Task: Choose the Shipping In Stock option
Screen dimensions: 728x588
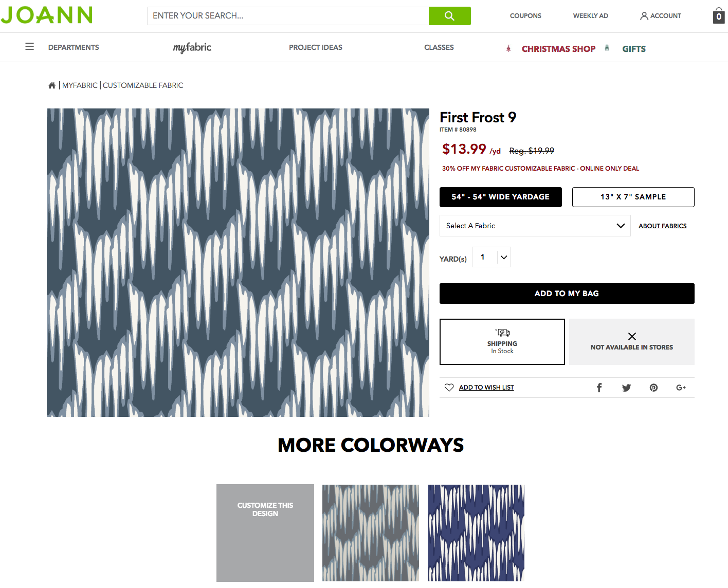Action: coord(502,342)
